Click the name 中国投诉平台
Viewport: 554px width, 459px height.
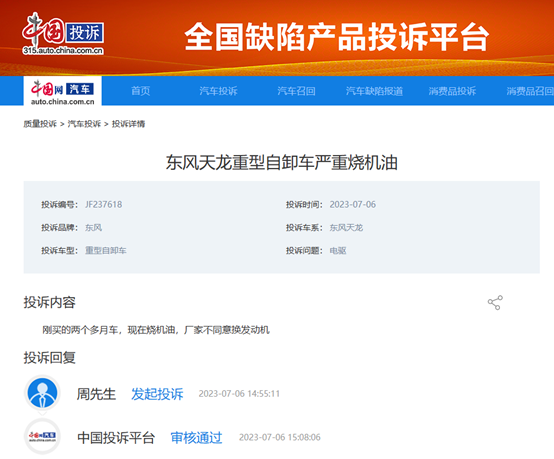[116, 437]
